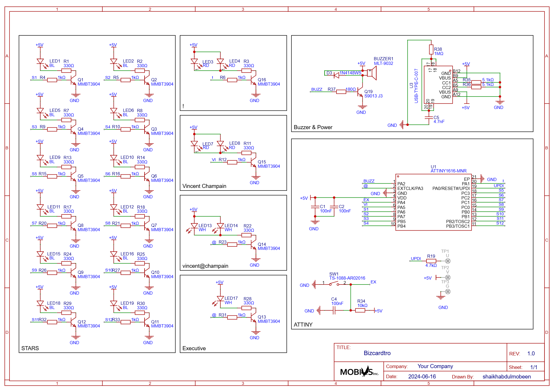Select resistor R37 symbol

341,92
